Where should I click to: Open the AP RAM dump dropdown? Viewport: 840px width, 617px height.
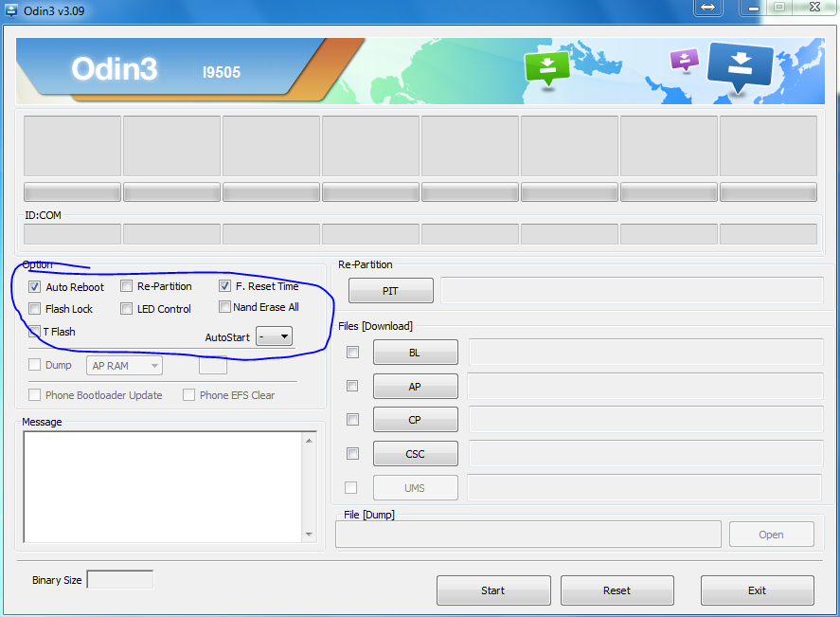pyautogui.click(x=124, y=366)
